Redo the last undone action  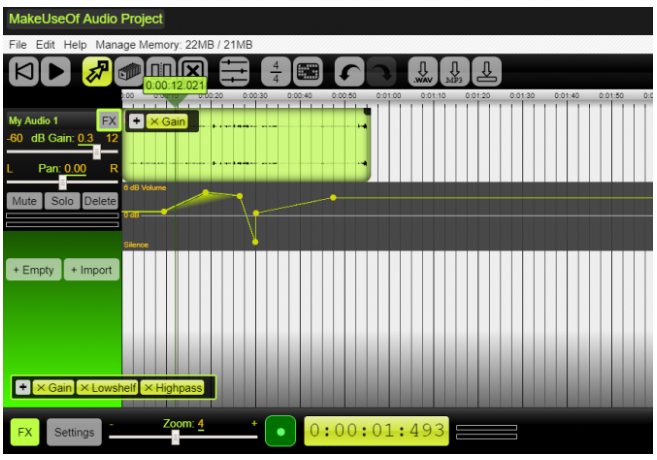pos(381,72)
